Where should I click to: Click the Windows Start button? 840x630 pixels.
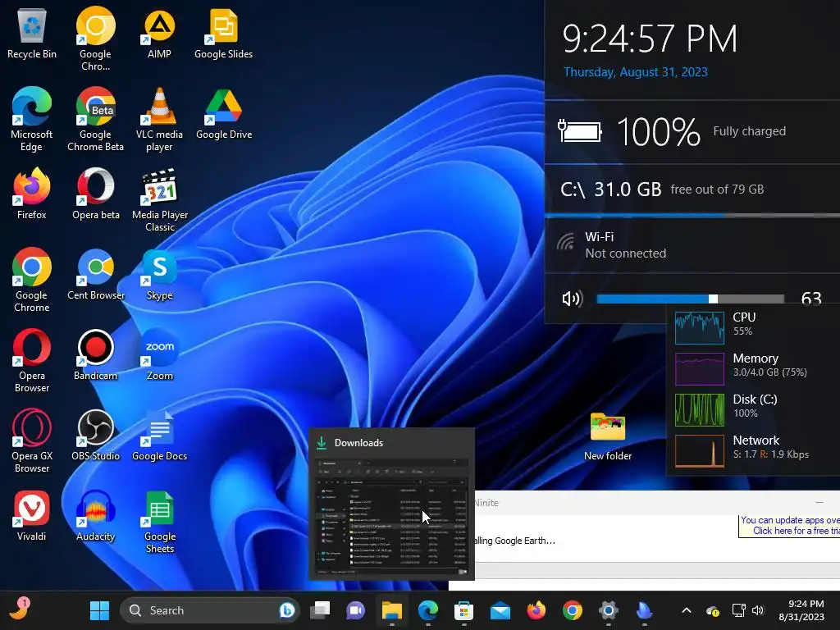[x=99, y=610]
